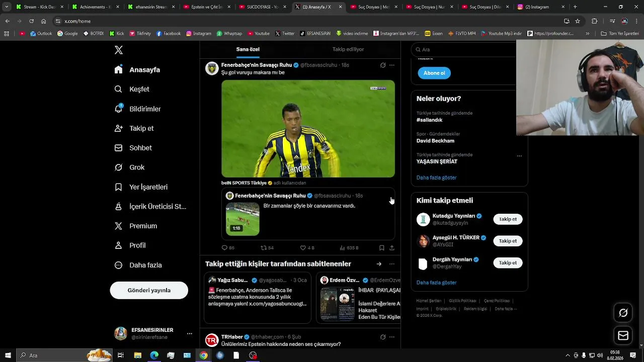Expand Daha fazla menu in sidebar
The image size is (644, 362).
tap(138, 265)
